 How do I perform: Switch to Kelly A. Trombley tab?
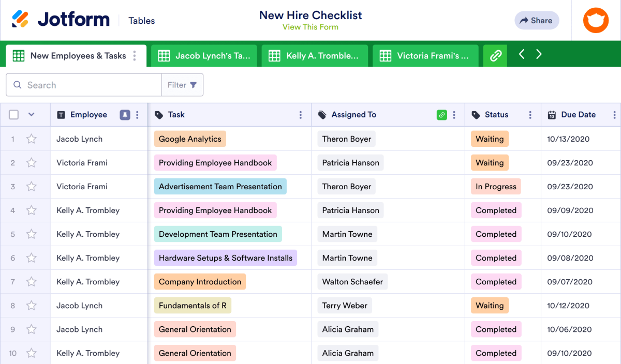pyautogui.click(x=315, y=56)
